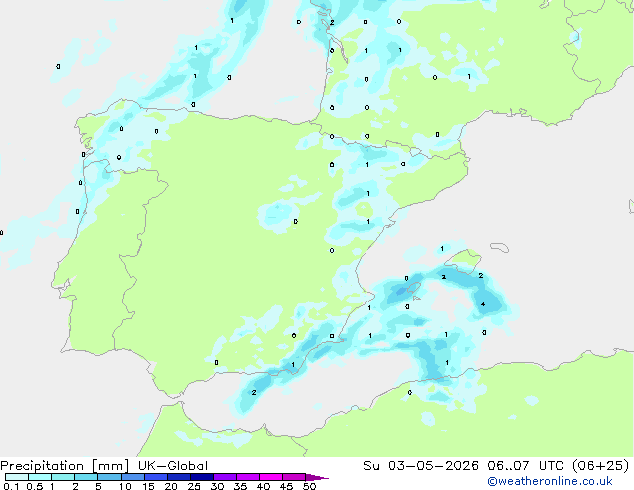634x490 pixels.
Task: Click the 0.5–1 mm legend swatch
Action: (x=40, y=477)
